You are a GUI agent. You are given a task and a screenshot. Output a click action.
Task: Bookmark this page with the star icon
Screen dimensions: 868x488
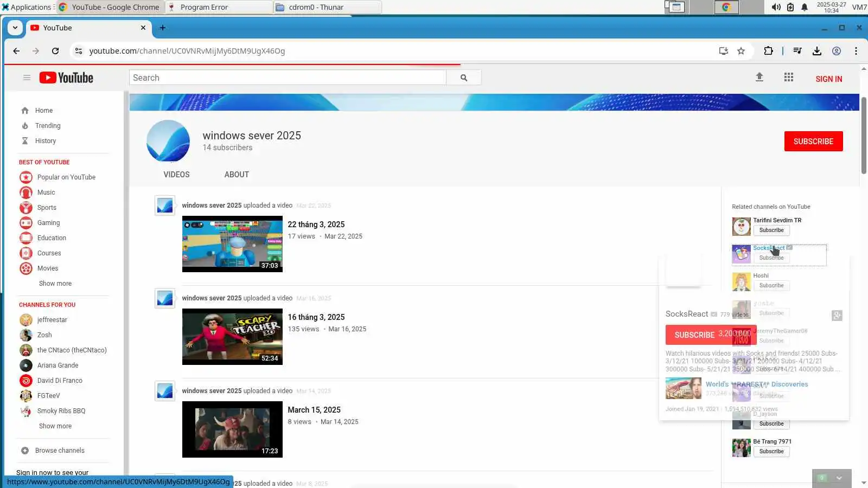pos(741,51)
